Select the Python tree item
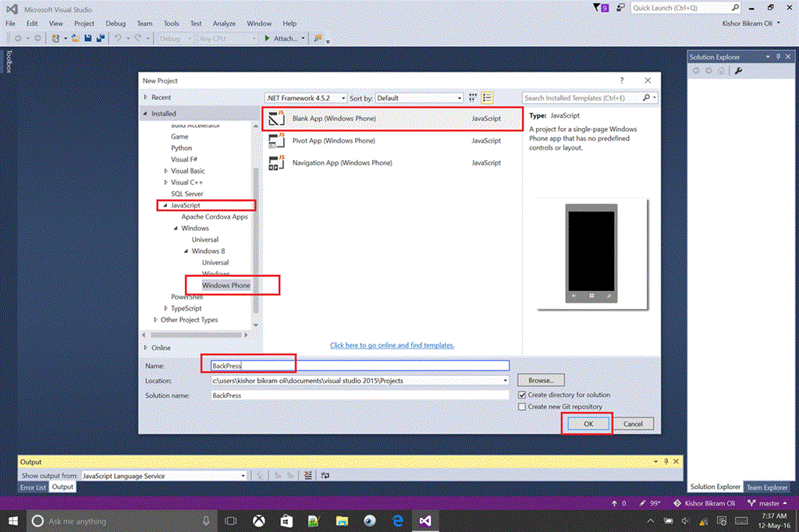Viewport: 799px width, 532px height. [x=181, y=147]
